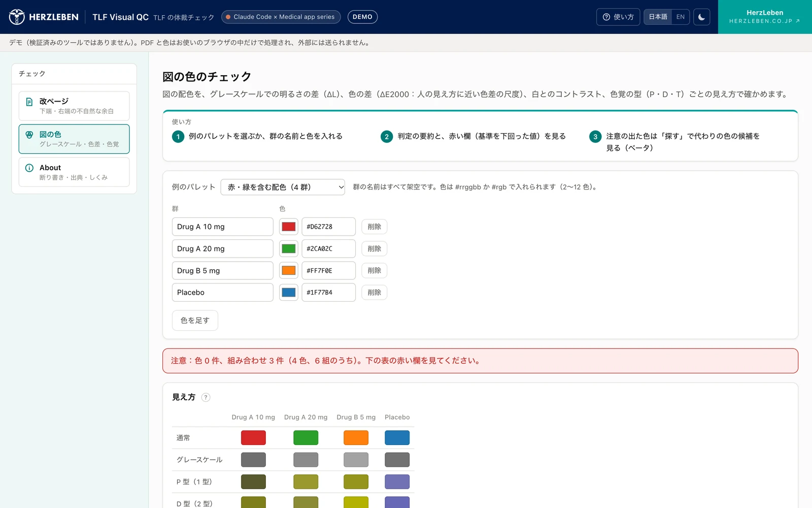Click the Drug A 10 mg name field

(x=222, y=227)
